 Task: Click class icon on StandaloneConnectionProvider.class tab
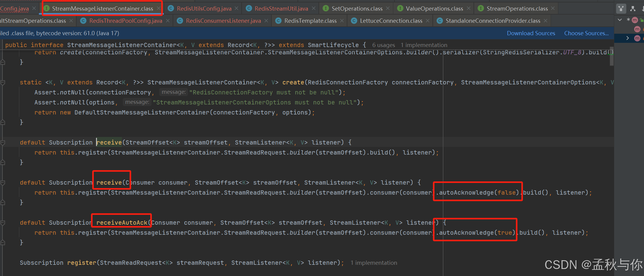point(439,21)
